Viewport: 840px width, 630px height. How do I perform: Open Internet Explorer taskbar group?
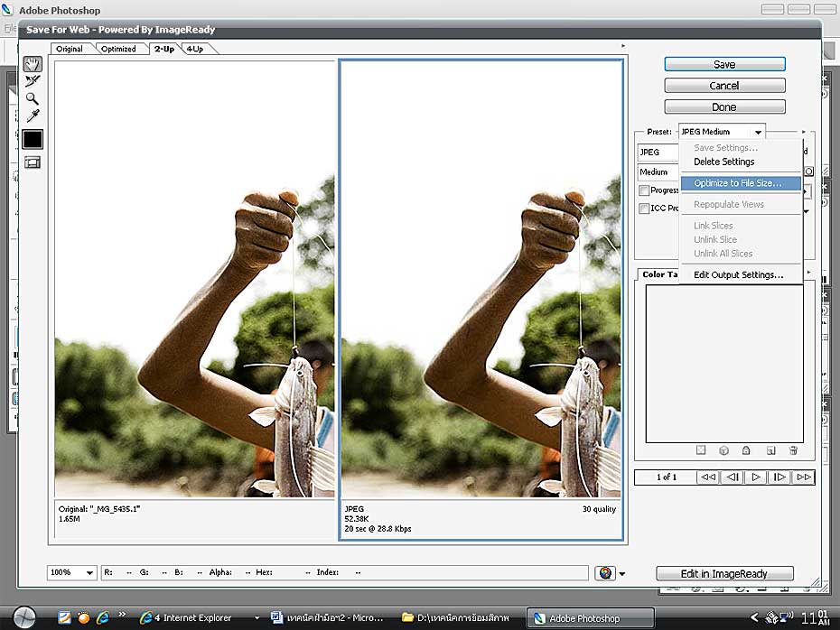[200, 617]
